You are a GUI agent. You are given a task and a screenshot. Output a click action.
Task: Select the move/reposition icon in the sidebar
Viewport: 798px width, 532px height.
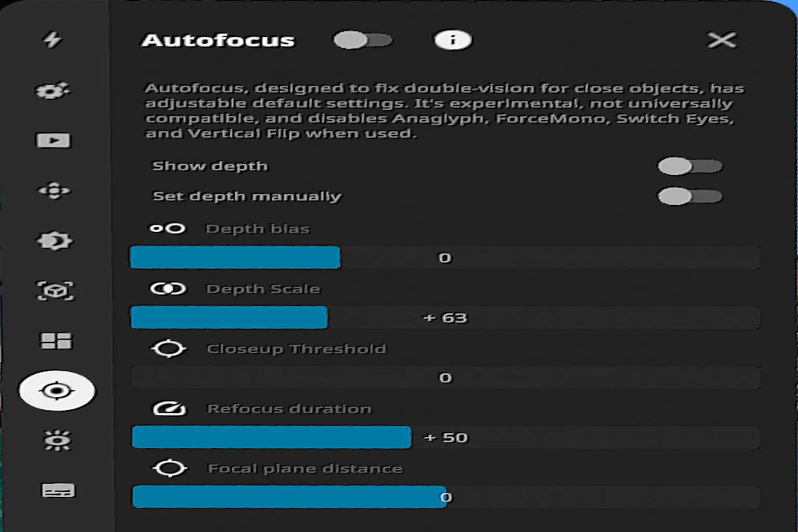coord(56,191)
